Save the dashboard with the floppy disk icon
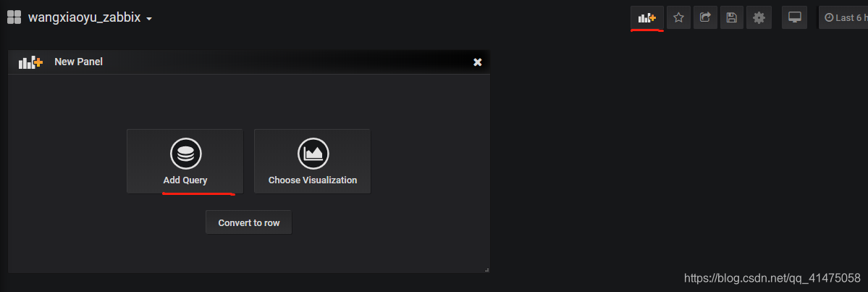The width and height of the screenshot is (868, 292). (x=732, y=17)
